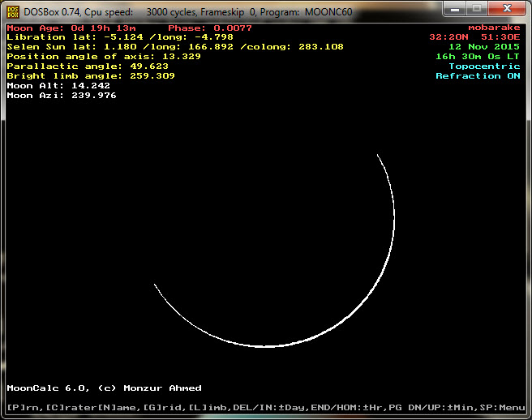Click 'END/HOM:±Hr' hint in bottom bar
Viewport: 532px width, 420px height.
(347, 408)
